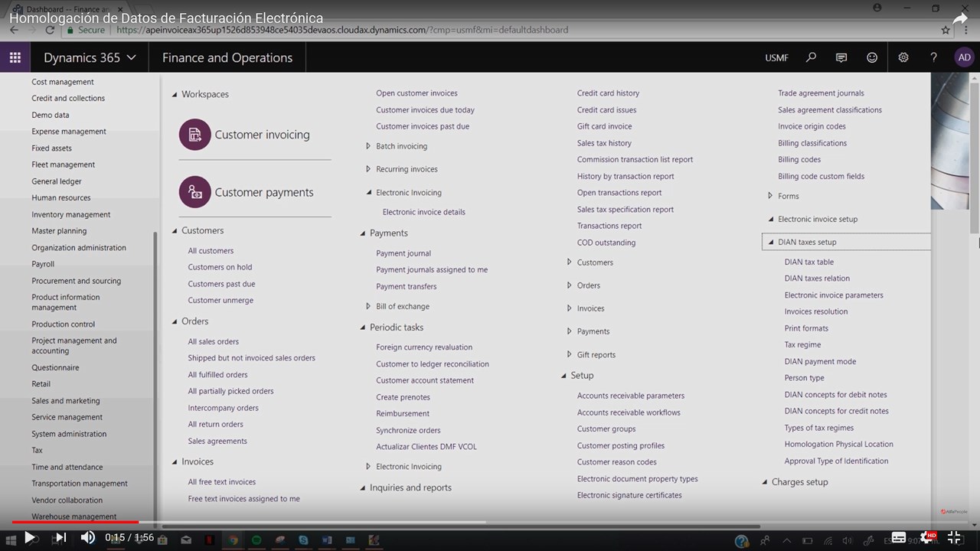The image size is (980, 551).
Task: Expand Bill of exchange group
Action: tap(368, 306)
